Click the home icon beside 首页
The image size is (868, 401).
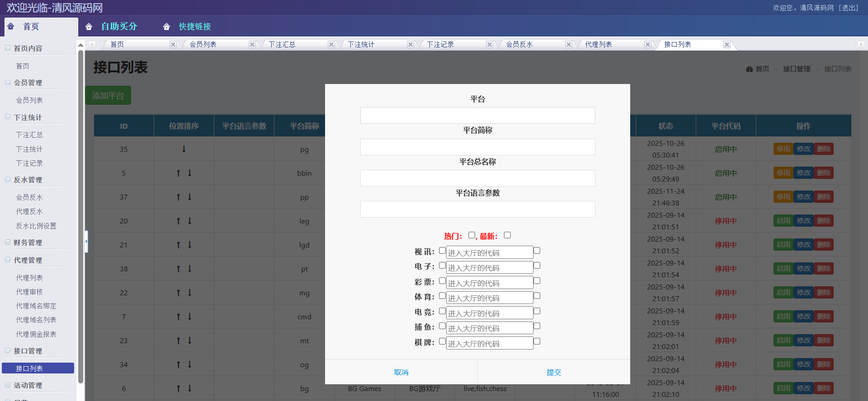[x=11, y=26]
